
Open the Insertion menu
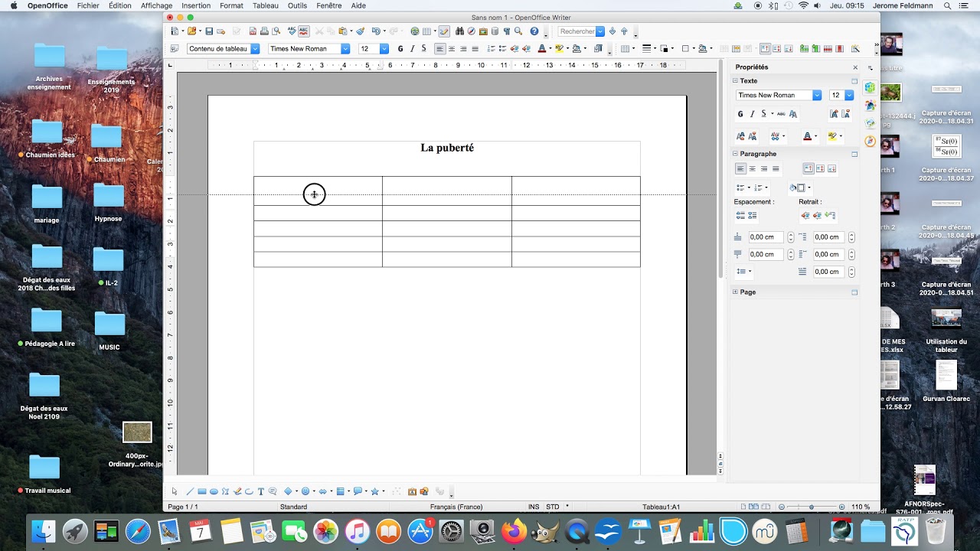click(196, 5)
